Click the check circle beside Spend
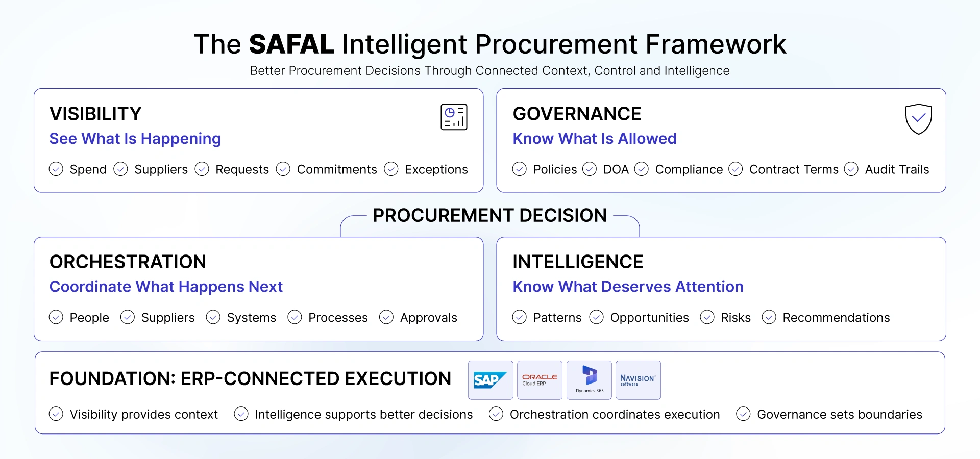 pyautogui.click(x=56, y=169)
